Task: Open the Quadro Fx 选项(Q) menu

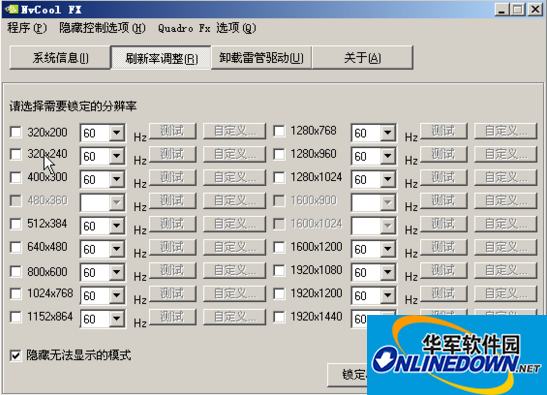Action: pos(207,28)
